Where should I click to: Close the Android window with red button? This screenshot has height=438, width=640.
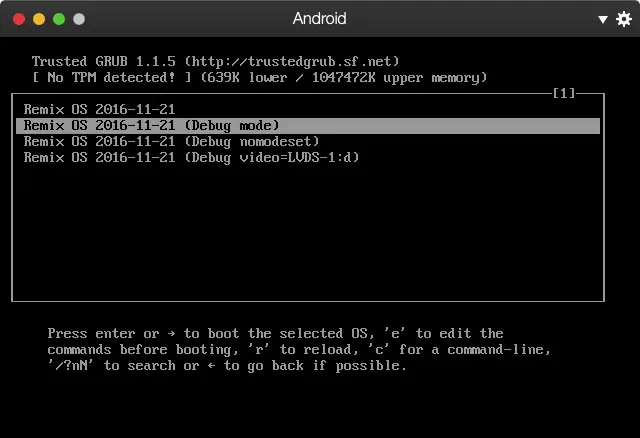[19, 19]
